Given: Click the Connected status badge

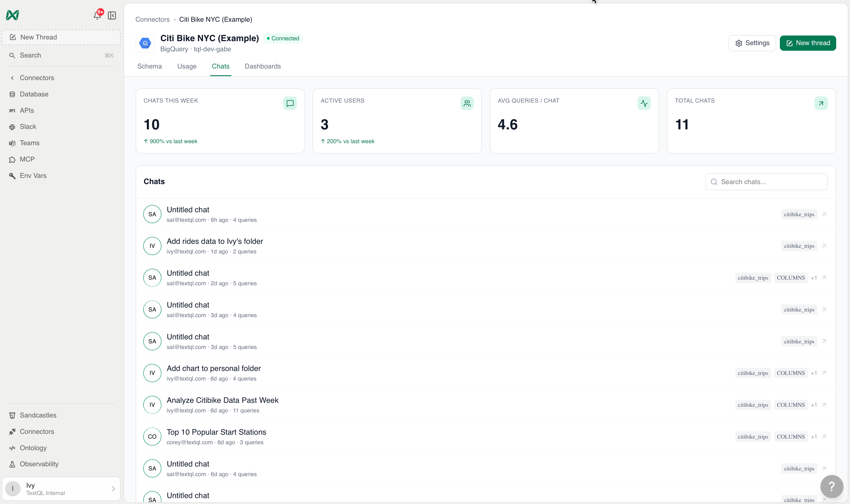Looking at the screenshot, I should [x=283, y=38].
